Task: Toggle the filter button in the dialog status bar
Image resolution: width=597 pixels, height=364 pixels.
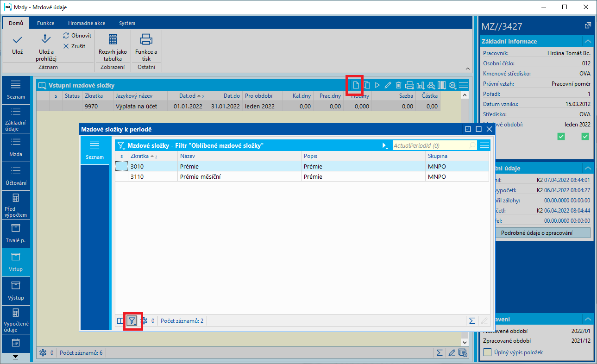Action: pos(132,320)
